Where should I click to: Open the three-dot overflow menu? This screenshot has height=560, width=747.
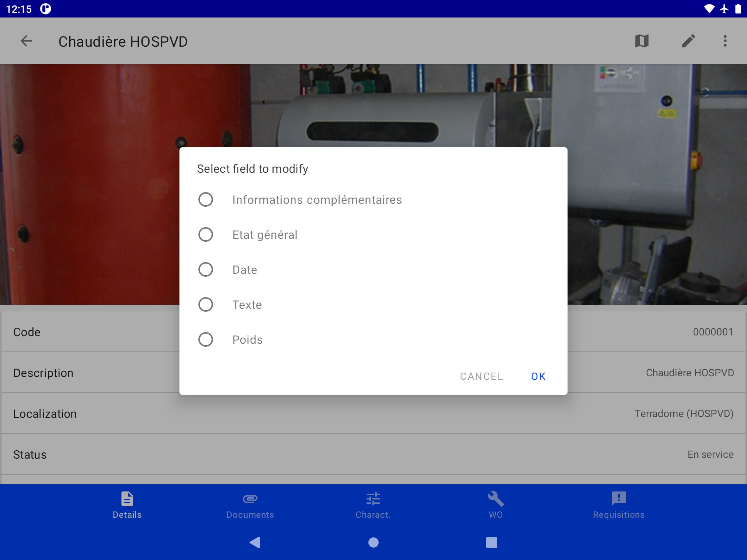coord(725,41)
